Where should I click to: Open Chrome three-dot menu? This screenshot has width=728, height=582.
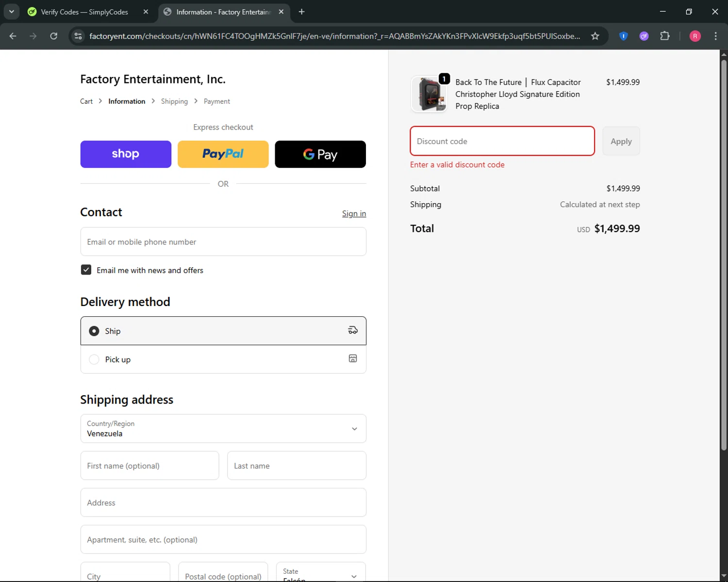pyautogui.click(x=715, y=36)
